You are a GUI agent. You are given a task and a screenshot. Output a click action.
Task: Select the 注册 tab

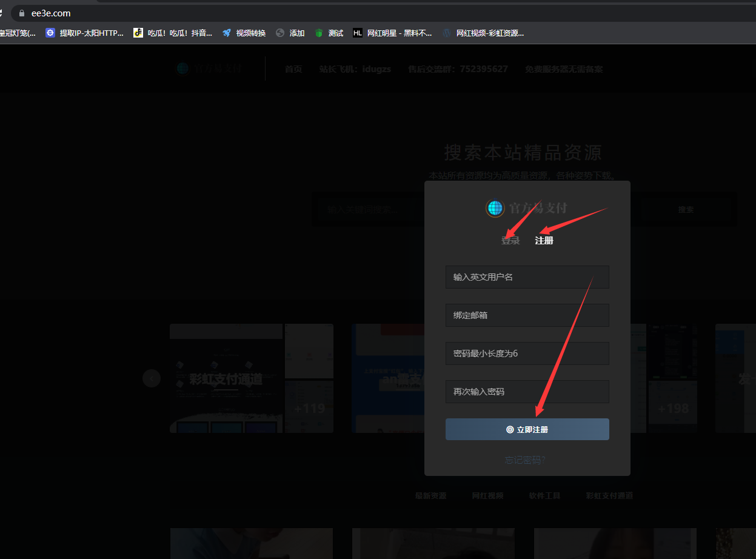(x=544, y=241)
